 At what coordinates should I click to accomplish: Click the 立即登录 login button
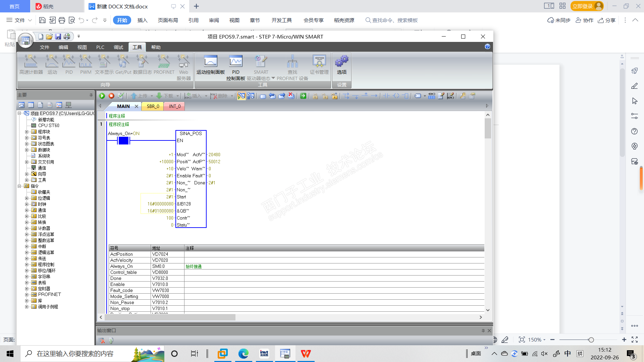(x=583, y=6)
